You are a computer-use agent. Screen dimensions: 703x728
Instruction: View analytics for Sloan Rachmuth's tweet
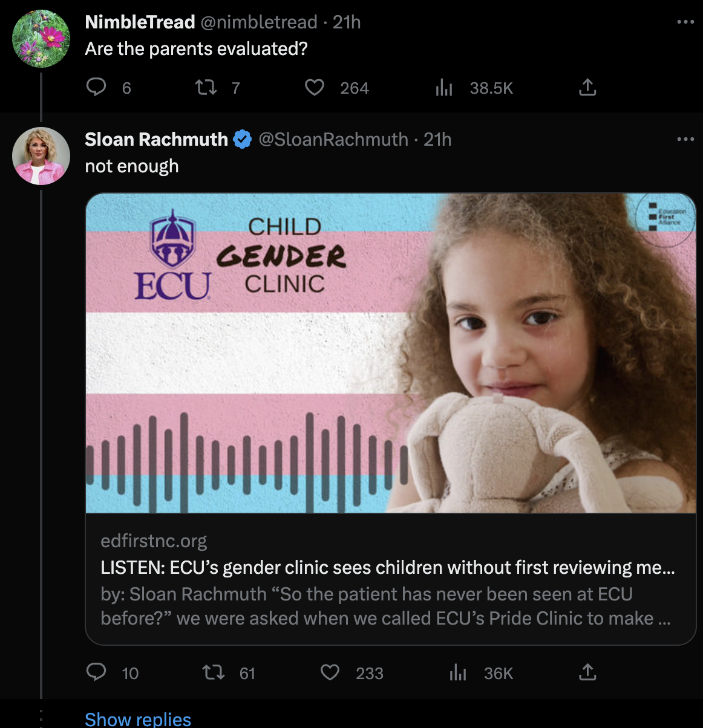click(x=458, y=673)
